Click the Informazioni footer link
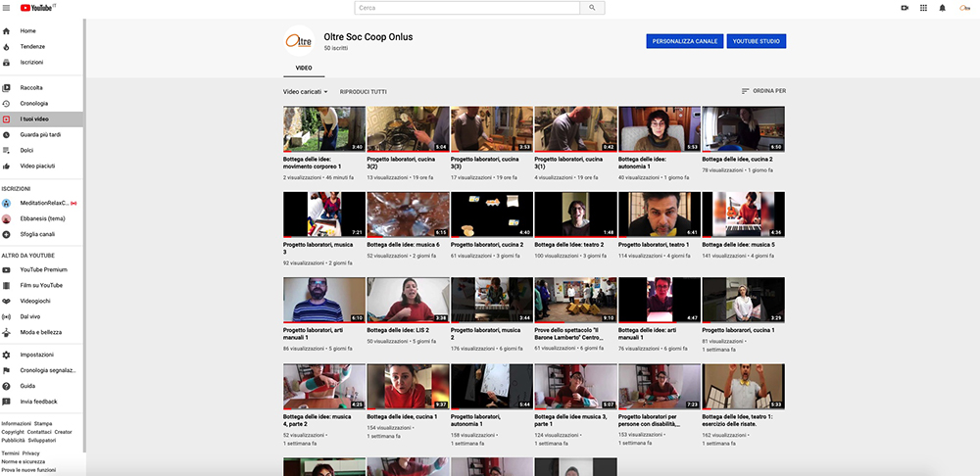Viewport: 980px width, 476px height. coord(17,423)
